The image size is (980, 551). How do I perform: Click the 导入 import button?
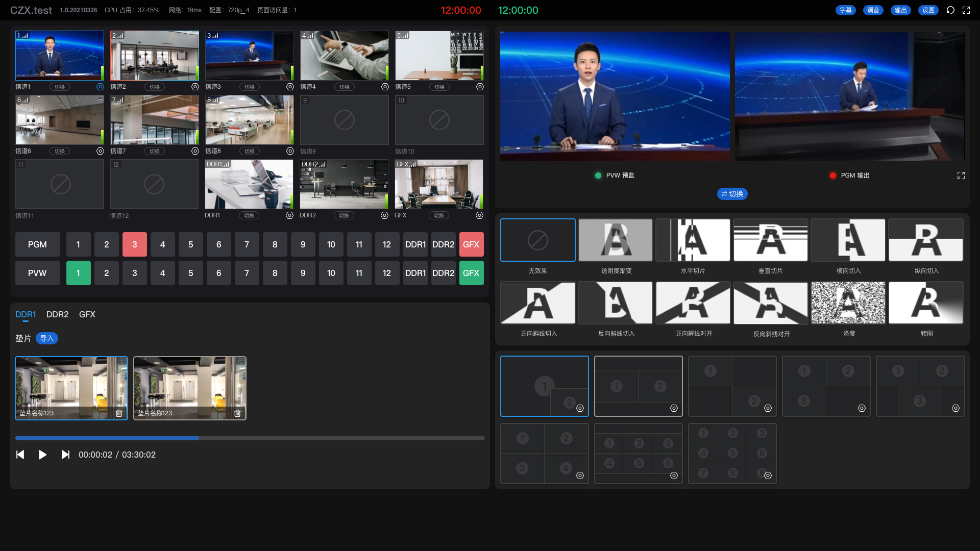(x=47, y=338)
